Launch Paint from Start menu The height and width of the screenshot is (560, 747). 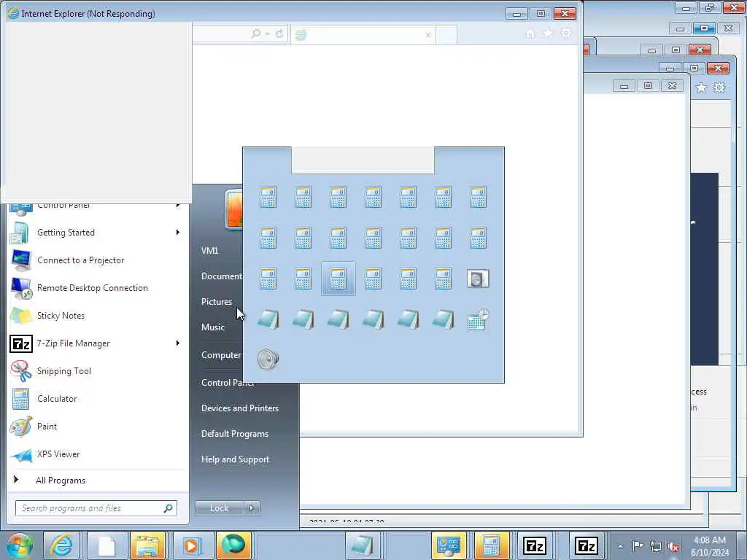47,426
